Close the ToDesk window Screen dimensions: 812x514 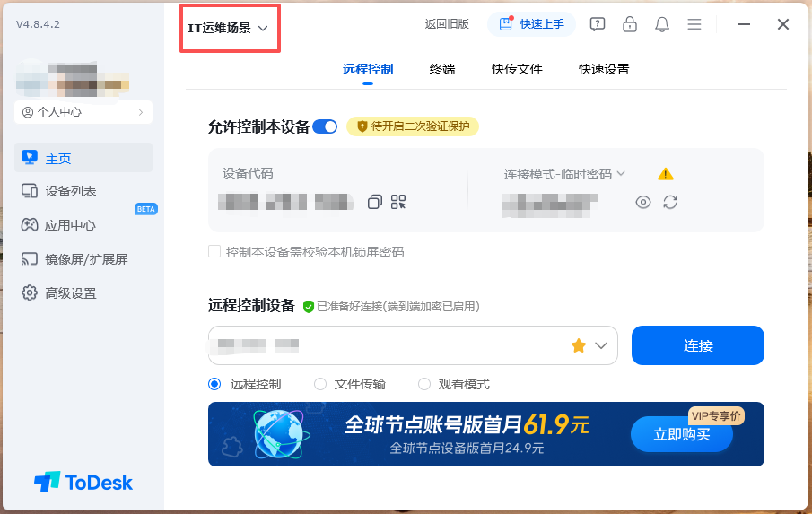click(x=783, y=24)
